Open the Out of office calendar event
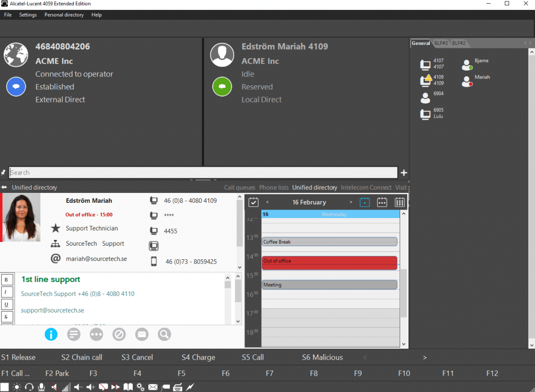This screenshot has height=392, width=535. point(330,262)
